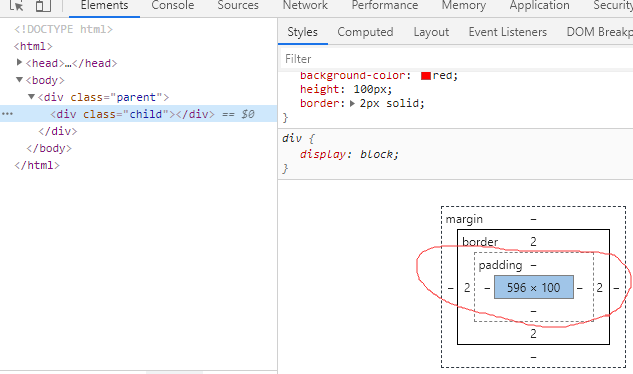This screenshot has height=374, width=633.
Task: Click the div selector in user agent rule
Action: [292, 138]
